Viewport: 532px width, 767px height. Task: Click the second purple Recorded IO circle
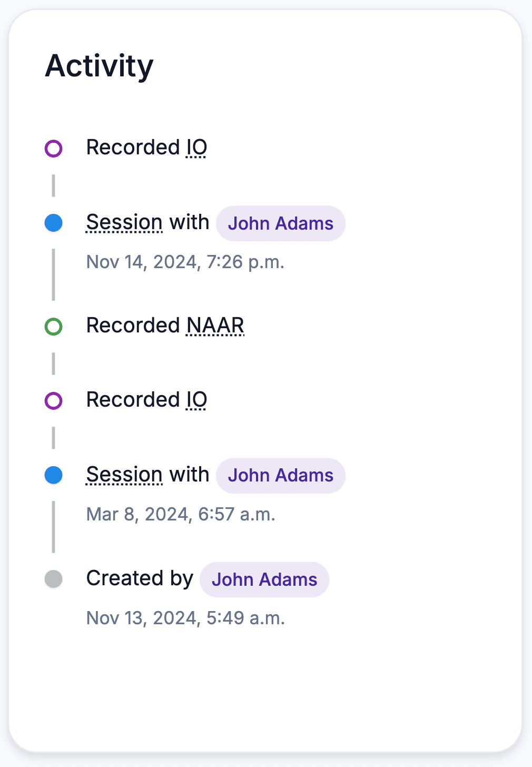tap(53, 399)
